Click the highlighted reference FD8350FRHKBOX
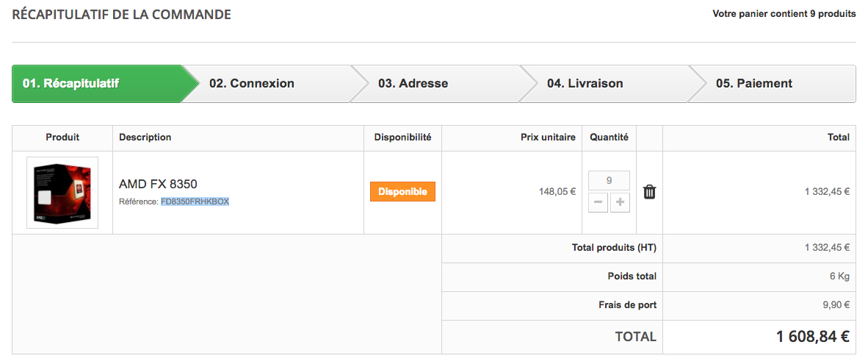 (195, 201)
